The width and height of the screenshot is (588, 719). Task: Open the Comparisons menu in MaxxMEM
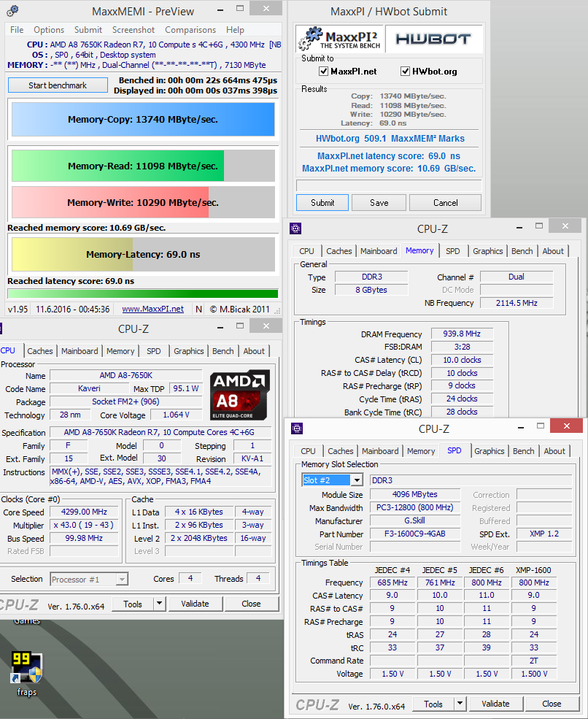point(190,30)
